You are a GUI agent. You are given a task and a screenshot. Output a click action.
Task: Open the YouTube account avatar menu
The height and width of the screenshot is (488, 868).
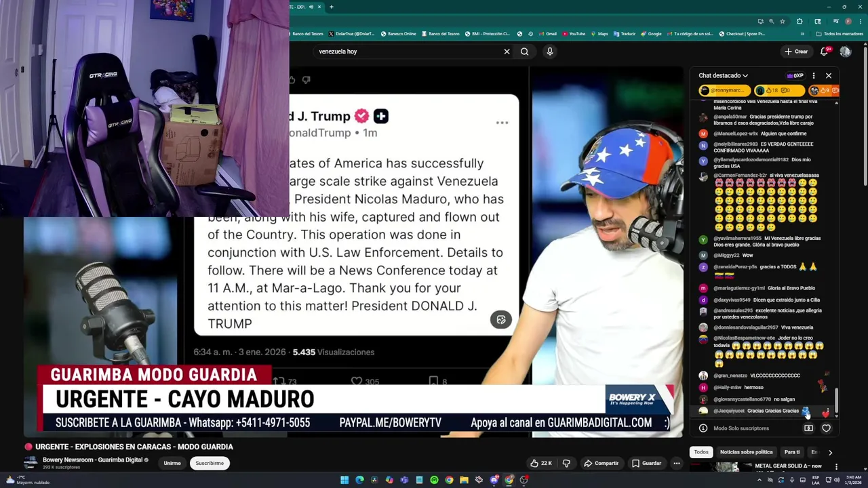tap(845, 52)
